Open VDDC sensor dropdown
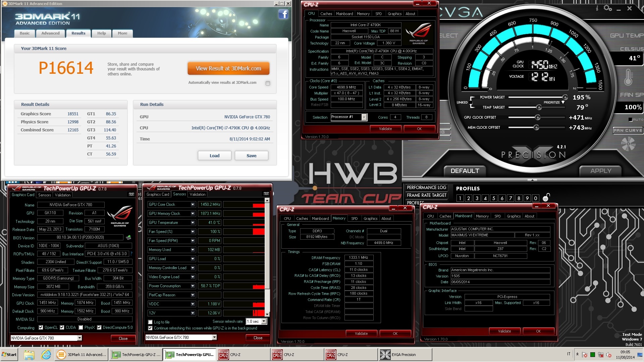Viewport: 644px width, 362px height. click(x=193, y=304)
